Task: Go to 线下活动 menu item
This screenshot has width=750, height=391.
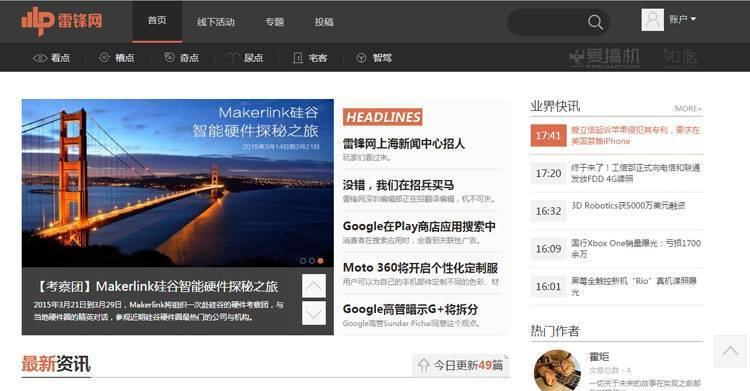Action: [x=216, y=22]
